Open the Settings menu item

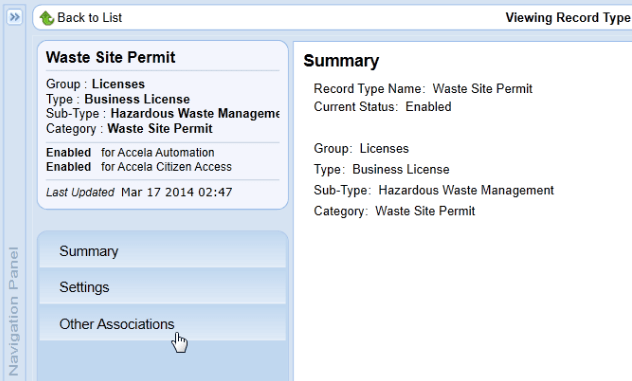tap(162, 287)
